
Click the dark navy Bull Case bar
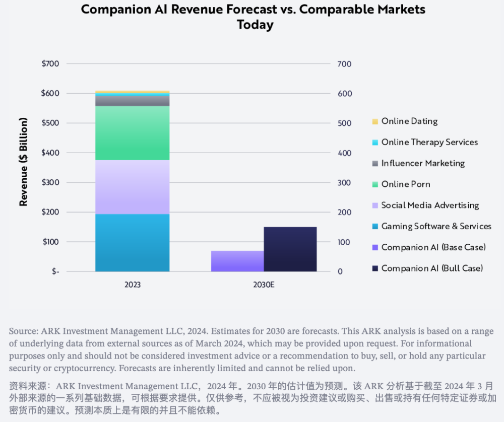(290, 249)
